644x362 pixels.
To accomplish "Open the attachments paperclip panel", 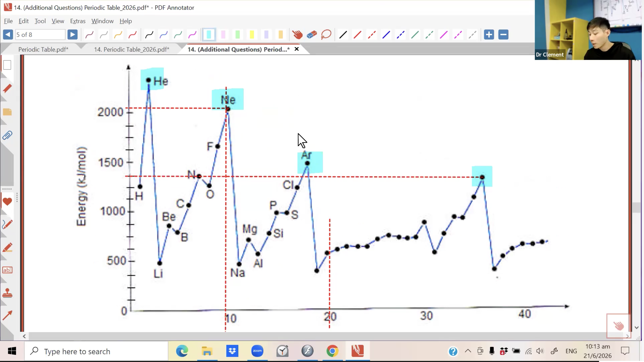I will pos(7,135).
